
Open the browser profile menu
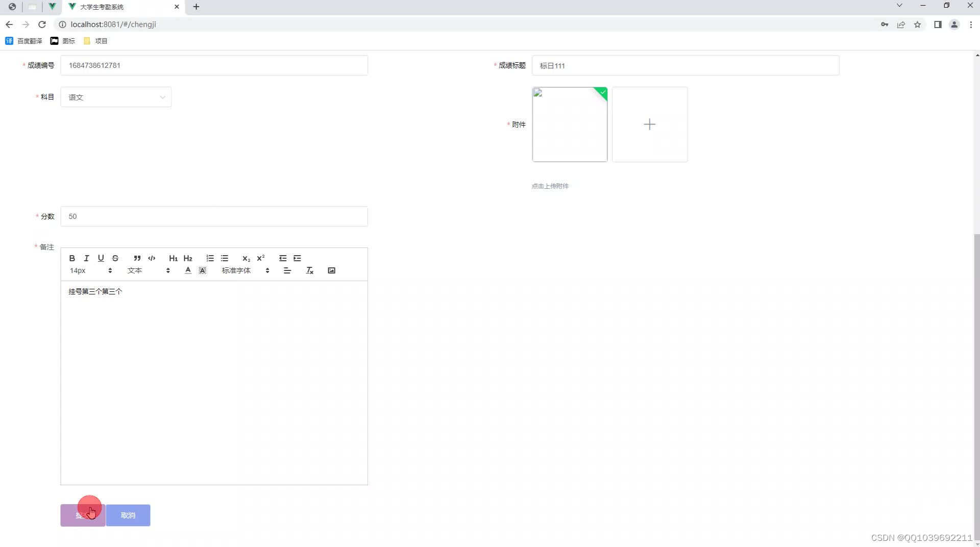[x=954, y=24]
